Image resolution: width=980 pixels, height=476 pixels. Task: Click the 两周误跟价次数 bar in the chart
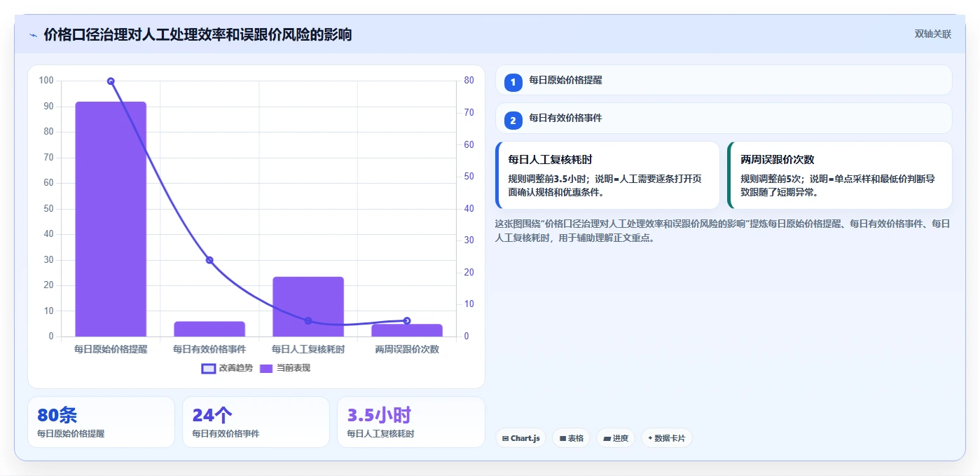(407, 330)
